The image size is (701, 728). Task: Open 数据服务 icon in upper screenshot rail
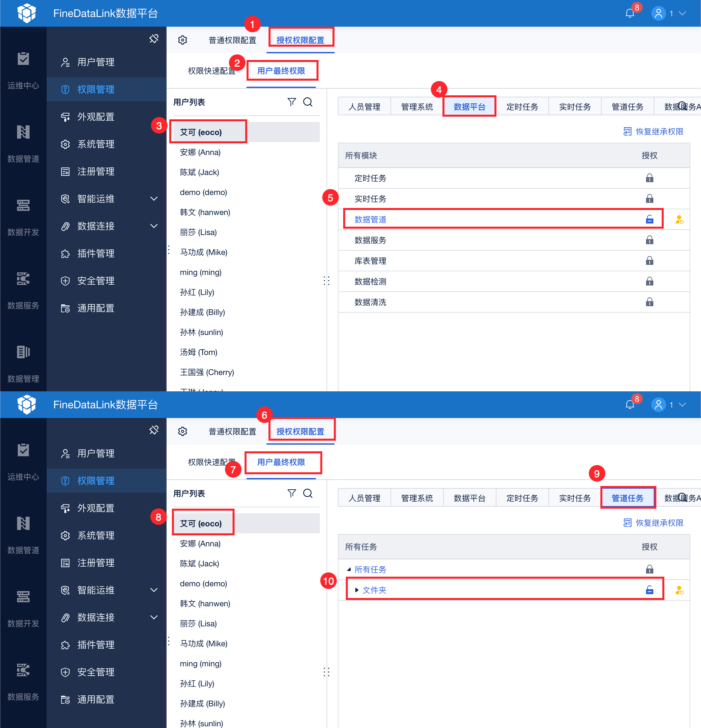pyautogui.click(x=23, y=278)
